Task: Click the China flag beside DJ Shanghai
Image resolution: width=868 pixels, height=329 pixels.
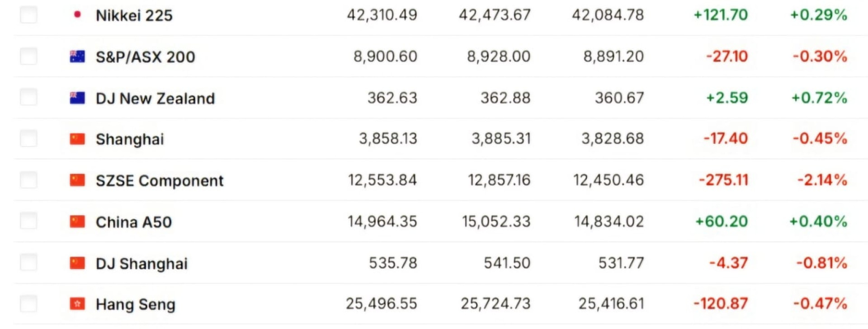Action: point(77,263)
